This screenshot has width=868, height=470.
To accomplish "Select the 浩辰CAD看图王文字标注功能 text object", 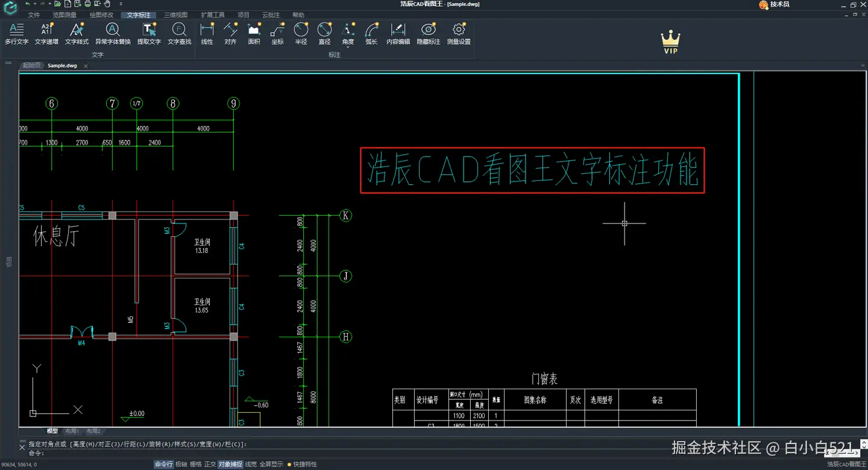I will click(532, 171).
